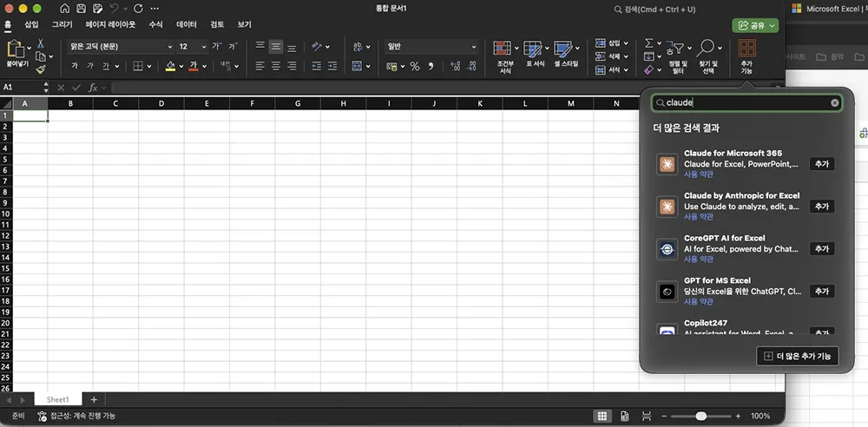
Task: Click 더 많은 추가 기능 button
Action: tap(797, 356)
